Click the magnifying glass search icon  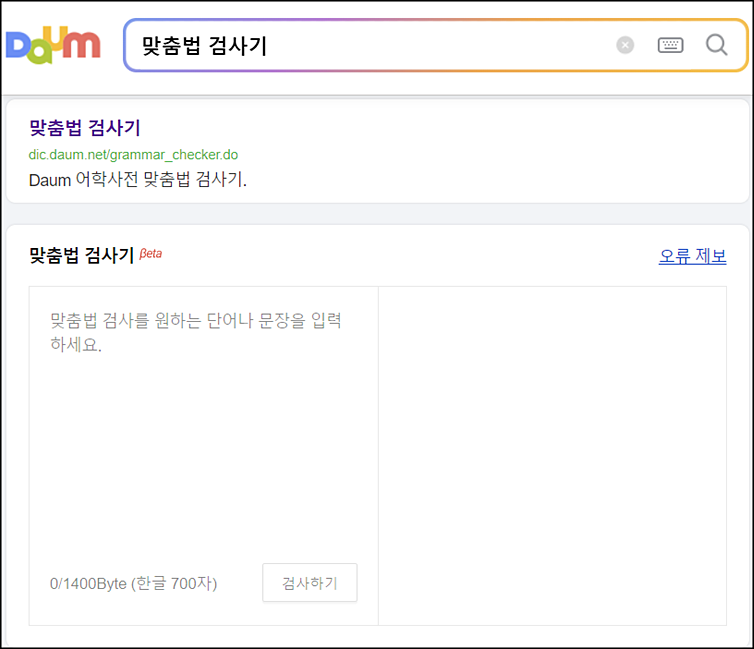pos(716,45)
